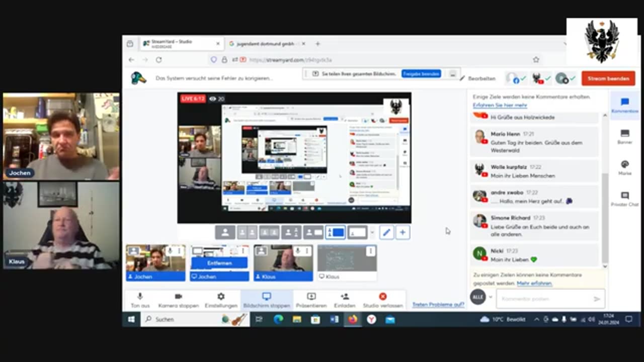This screenshot has width=644, height=362.
Task: Bookmark the page with the star icon
Action: [x=536, y=59]
